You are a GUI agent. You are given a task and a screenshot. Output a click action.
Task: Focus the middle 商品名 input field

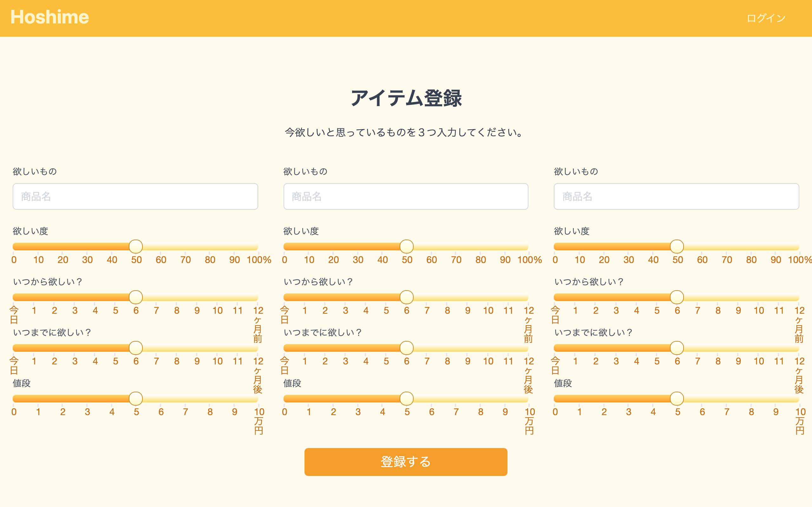(x=406, y=197)
